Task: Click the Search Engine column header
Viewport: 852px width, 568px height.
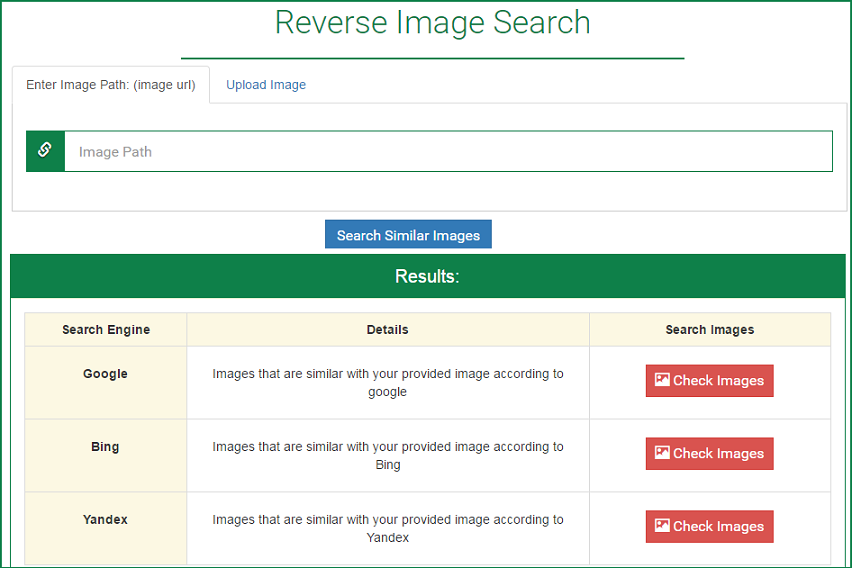Action: point(106,329)
